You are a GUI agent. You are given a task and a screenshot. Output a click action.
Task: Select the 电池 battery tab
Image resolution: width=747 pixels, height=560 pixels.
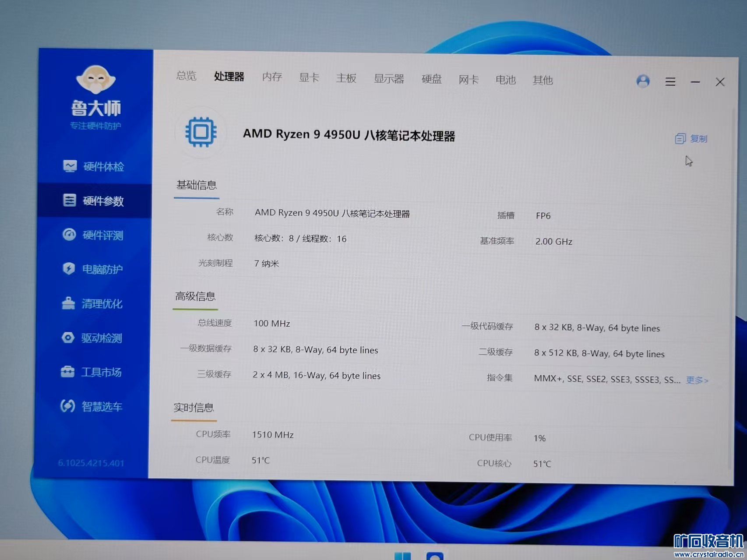[505, 80]
